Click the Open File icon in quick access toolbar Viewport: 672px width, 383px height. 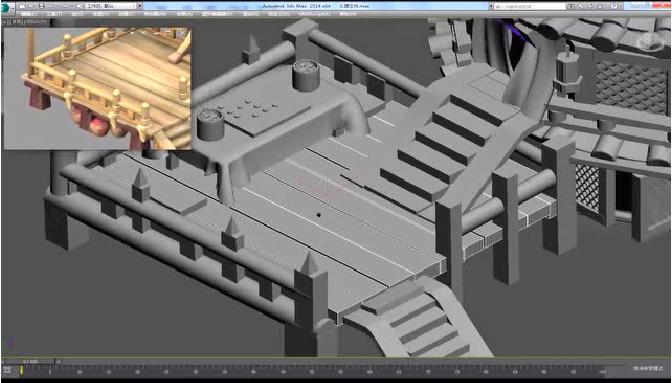click(x=31, y=6)
